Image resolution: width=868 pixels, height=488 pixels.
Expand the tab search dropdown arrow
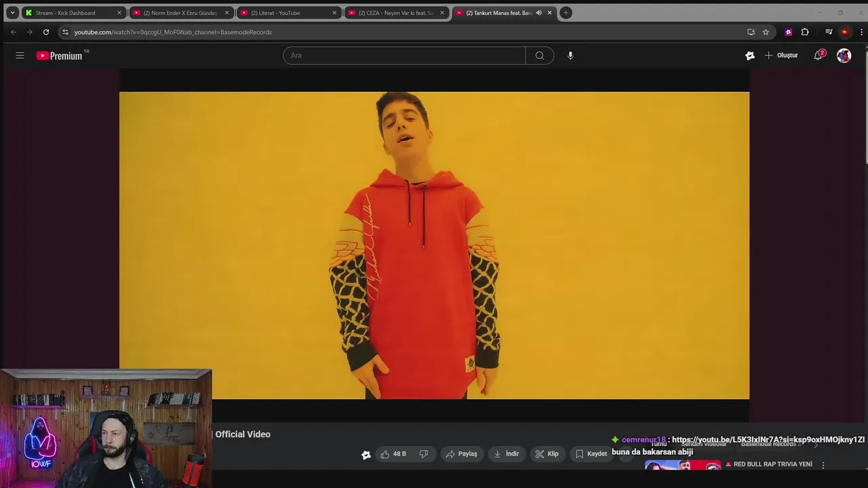point(12,13)
